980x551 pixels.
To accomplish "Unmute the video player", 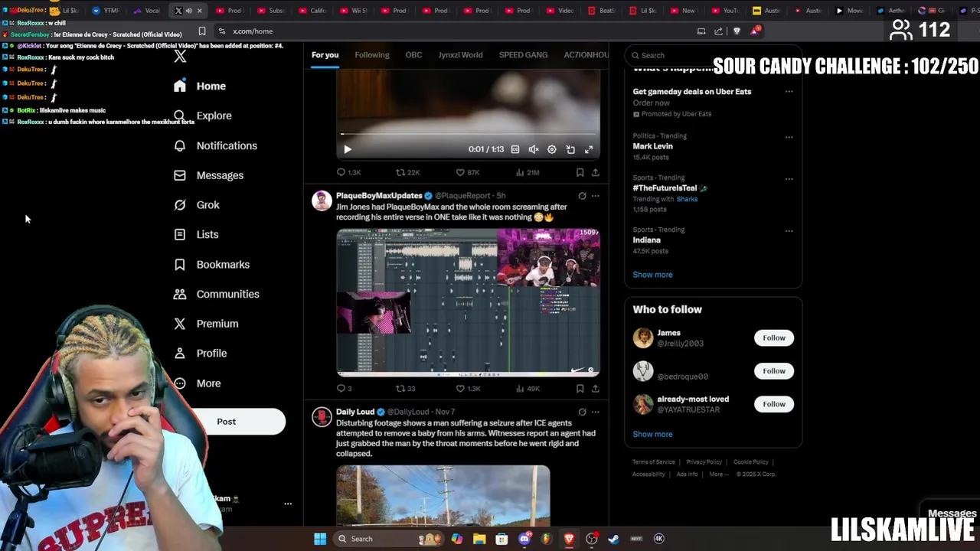I will [x=534, y=150].
